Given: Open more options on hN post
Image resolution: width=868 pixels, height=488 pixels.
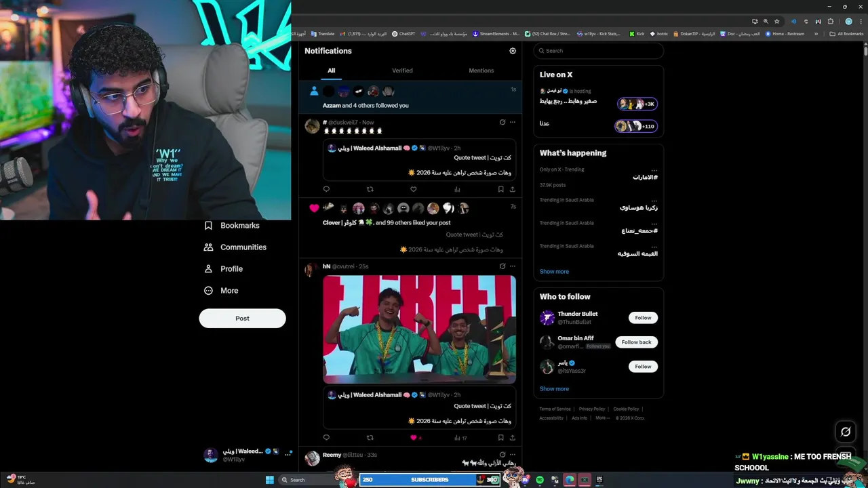Looking at the screenshot, I should 512,266.
